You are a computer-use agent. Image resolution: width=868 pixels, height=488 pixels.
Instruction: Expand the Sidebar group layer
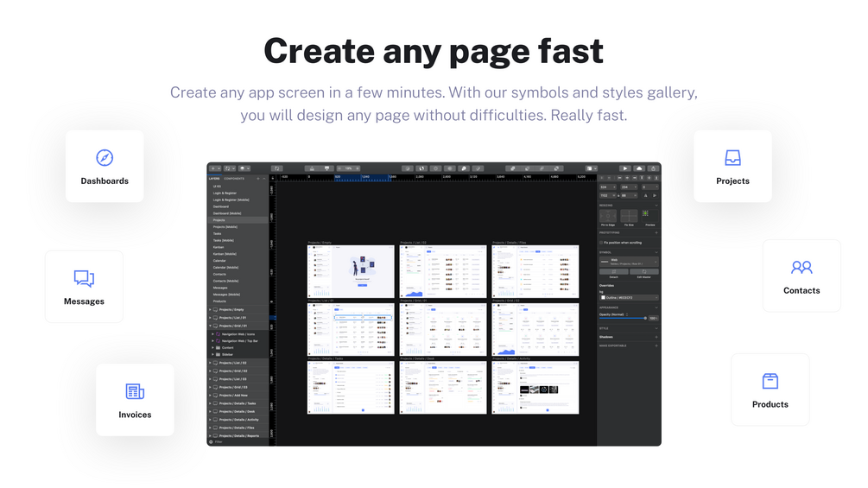[x=212, y=354]
